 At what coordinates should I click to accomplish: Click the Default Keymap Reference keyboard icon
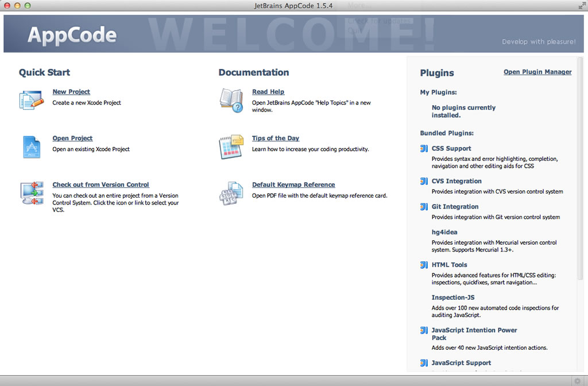click(231, 193)
